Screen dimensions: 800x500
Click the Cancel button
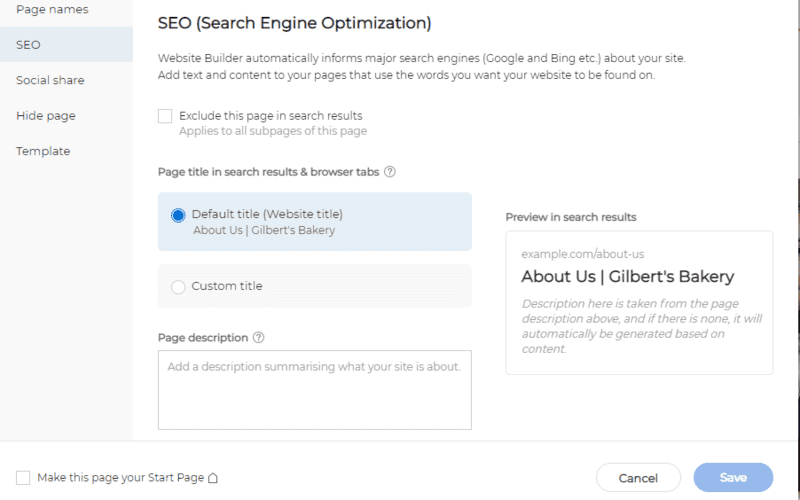point(638,478)
